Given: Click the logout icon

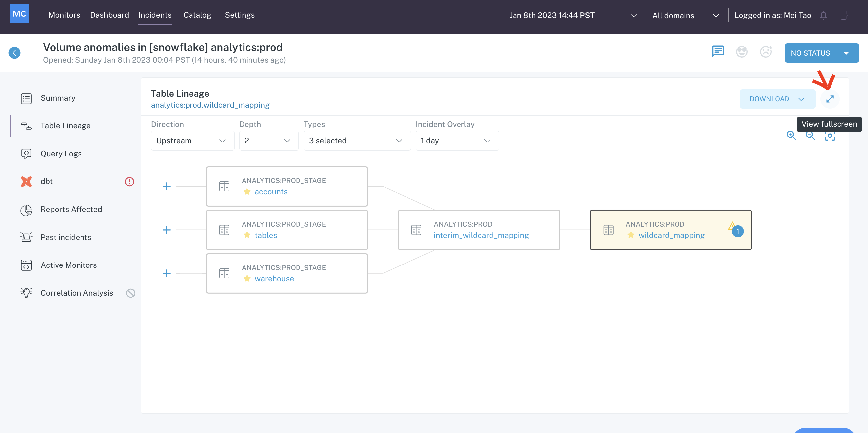Looking at the screenshot, I should (x=844, y=15).
